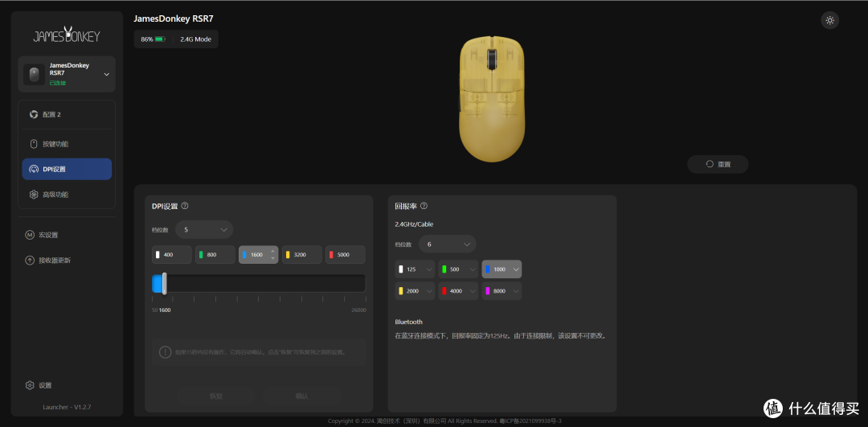Click the DPI slider handle
This screenshot has height=427, width=868.
tap(165, 283)
